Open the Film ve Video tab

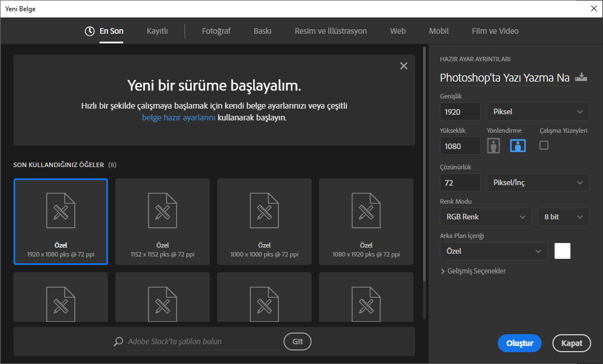click(x=496, y=31)
